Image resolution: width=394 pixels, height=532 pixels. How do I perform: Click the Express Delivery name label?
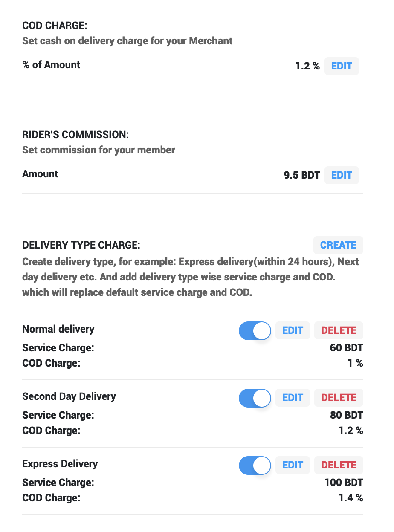pos(60,464)
